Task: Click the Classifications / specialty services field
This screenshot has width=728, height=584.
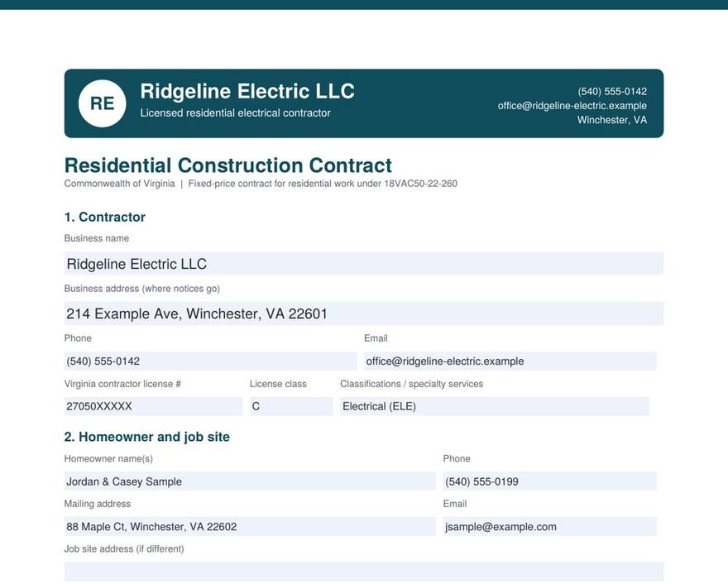Action: [495, 406]
